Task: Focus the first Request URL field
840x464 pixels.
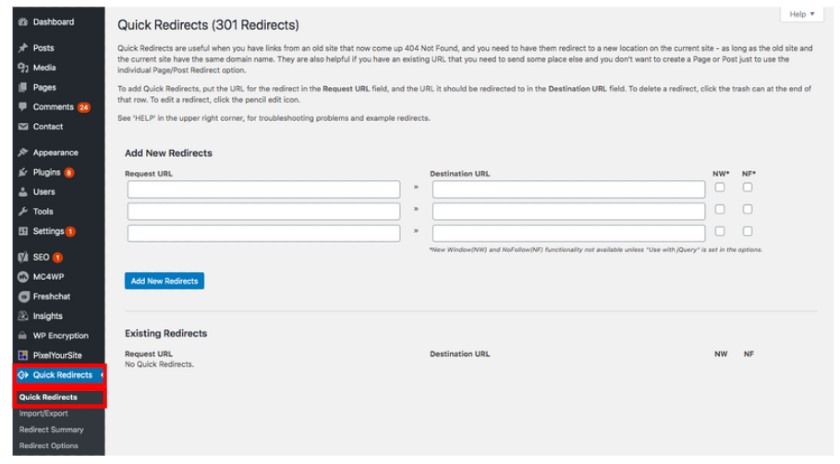Action: pos(264,189)
